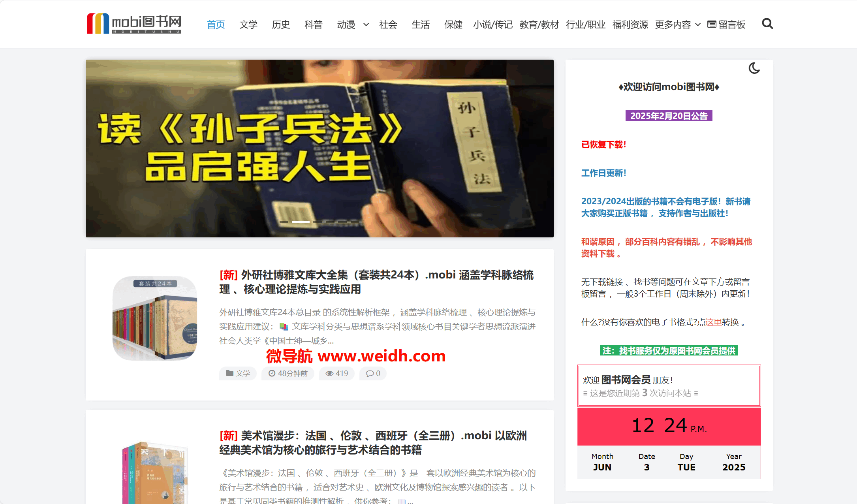Click the 这里 format conversion link
Screen dimensions: 857x504
click(713, 322)
